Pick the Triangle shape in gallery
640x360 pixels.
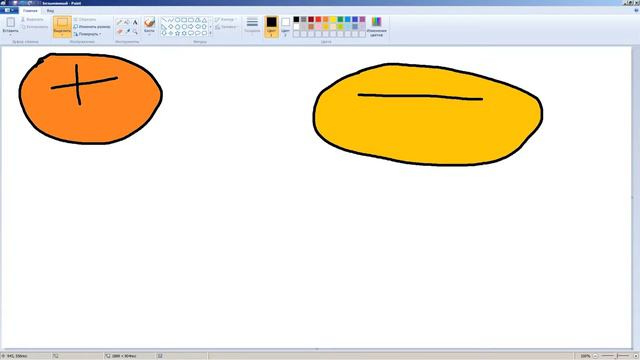pyautogui.click(x=204, y=20)
